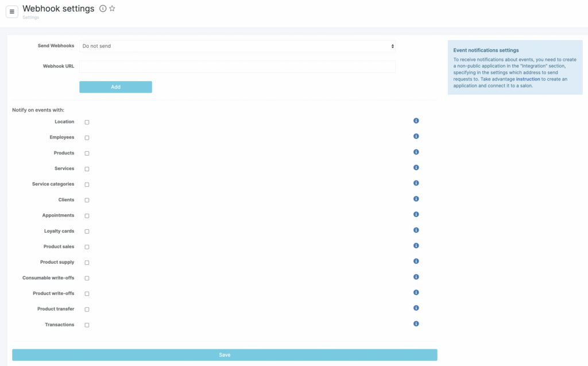Click the info icon on the Transactions row
The image size is (588, 366).
416,323
